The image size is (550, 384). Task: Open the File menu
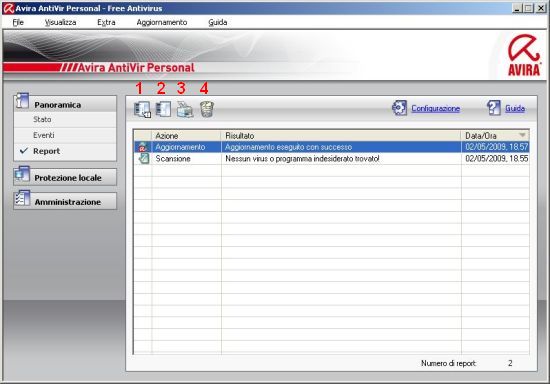(x=18, y=22)
